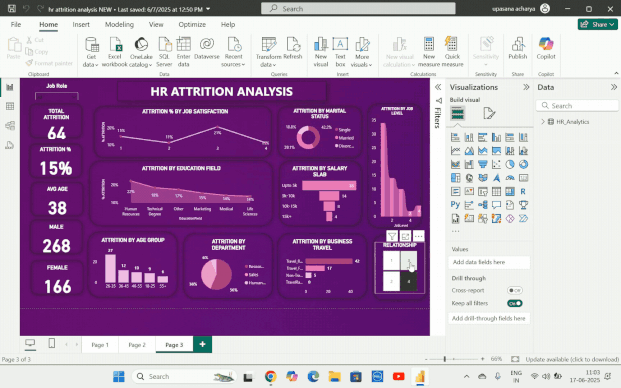Click the green Share button
This screenshot has height=388, width=621.
[597, 25]
